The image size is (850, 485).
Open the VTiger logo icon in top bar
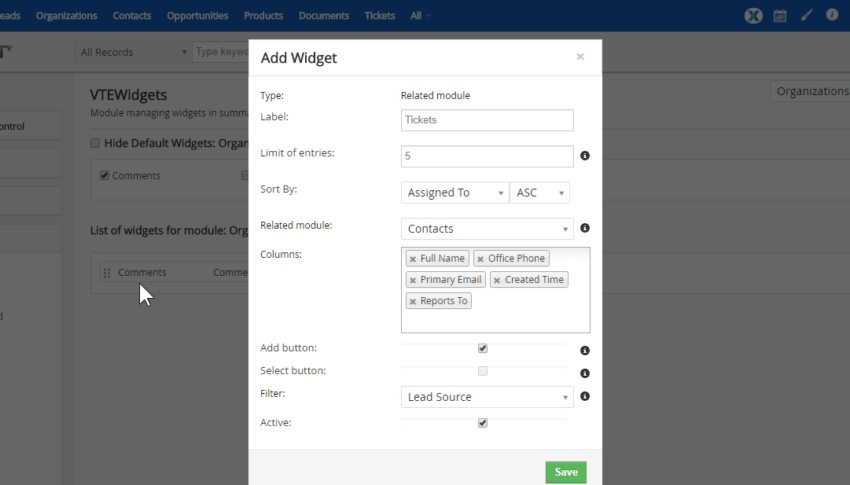click(753, 16)
